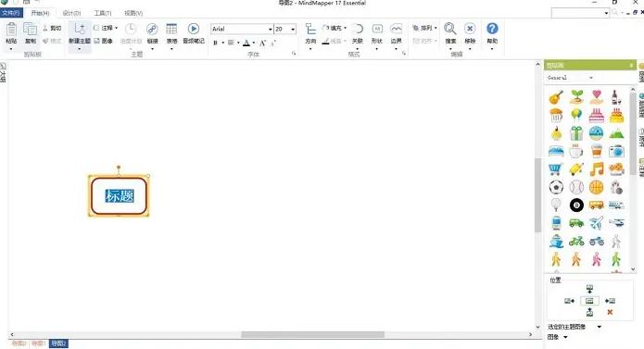This screenshot has width=644, height=349.
Task: Switch to the Design (设计) ribbon tab
Action: pos(71,13)
